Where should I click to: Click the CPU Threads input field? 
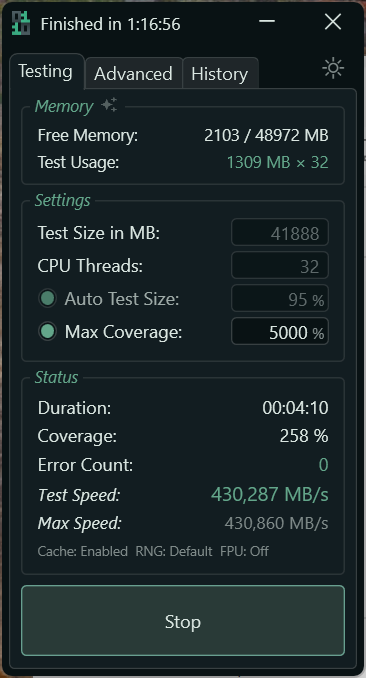(279, 265)
